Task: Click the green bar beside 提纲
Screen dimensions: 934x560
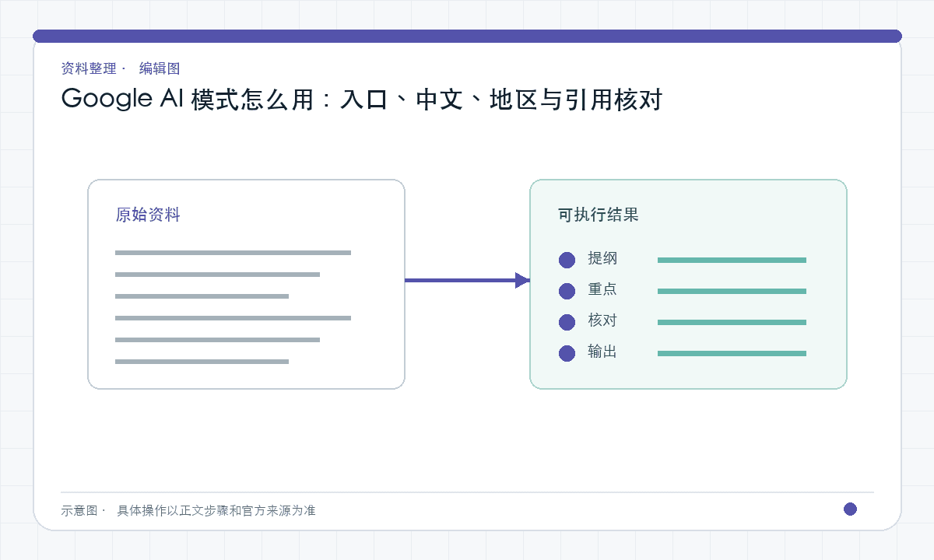Action: coord(732,260)
